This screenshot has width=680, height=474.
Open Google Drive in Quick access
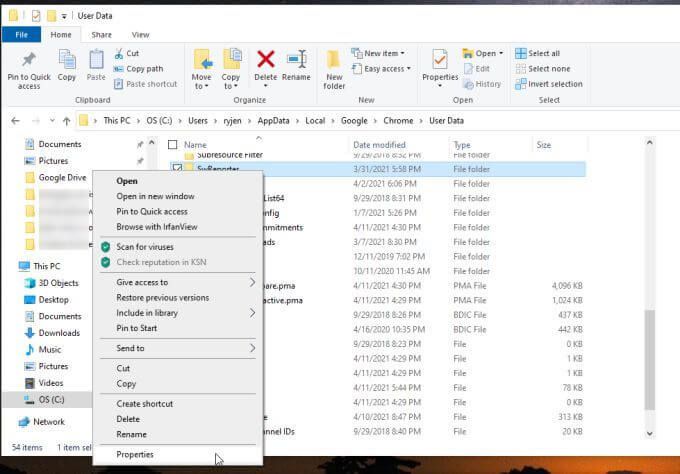[56, 177]
